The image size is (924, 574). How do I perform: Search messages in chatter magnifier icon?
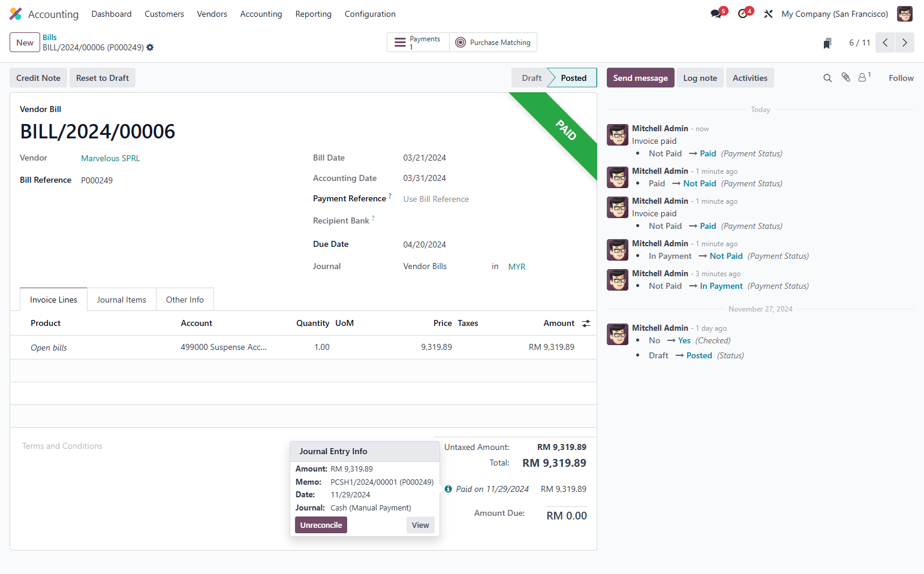click(827, 78)
